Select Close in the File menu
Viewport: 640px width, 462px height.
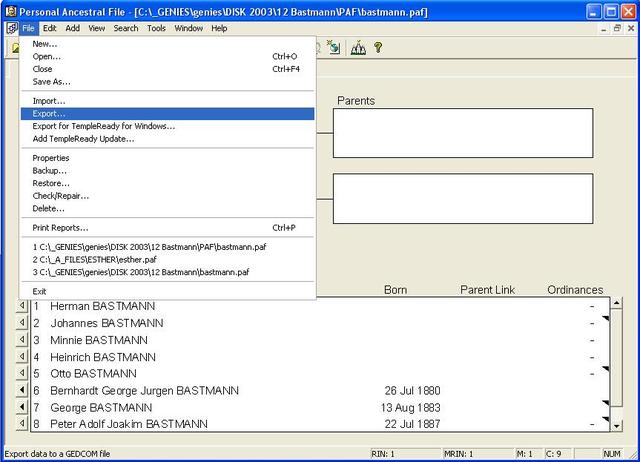pos(167,69)
